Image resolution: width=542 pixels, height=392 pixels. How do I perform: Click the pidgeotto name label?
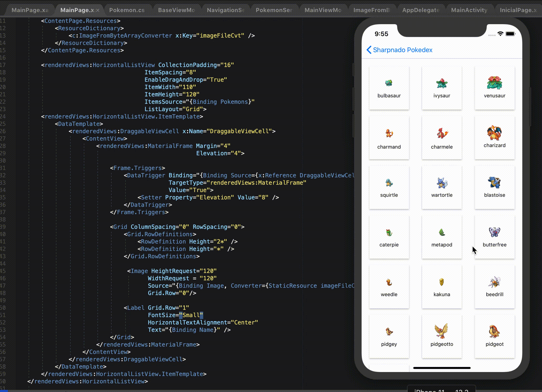442,344
